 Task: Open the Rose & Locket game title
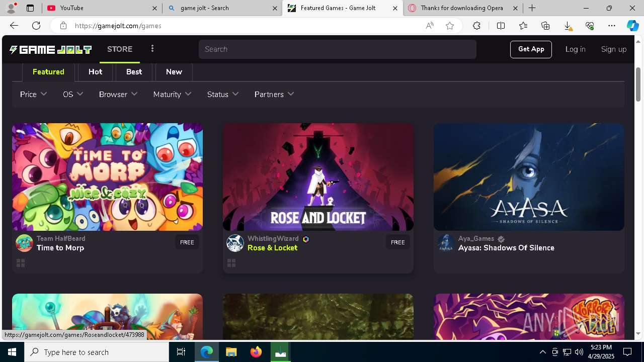[272, 248]
